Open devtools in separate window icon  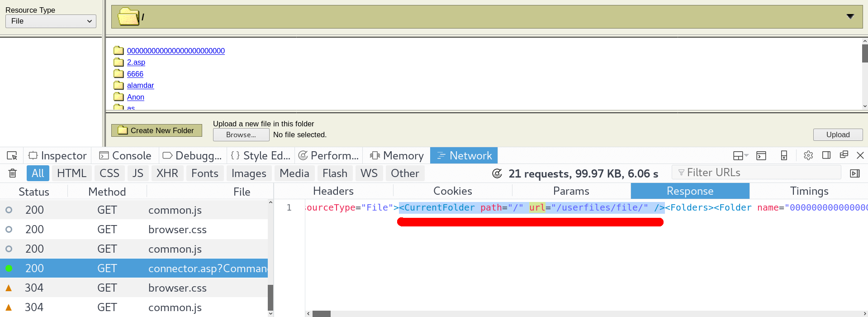point(844,155)
